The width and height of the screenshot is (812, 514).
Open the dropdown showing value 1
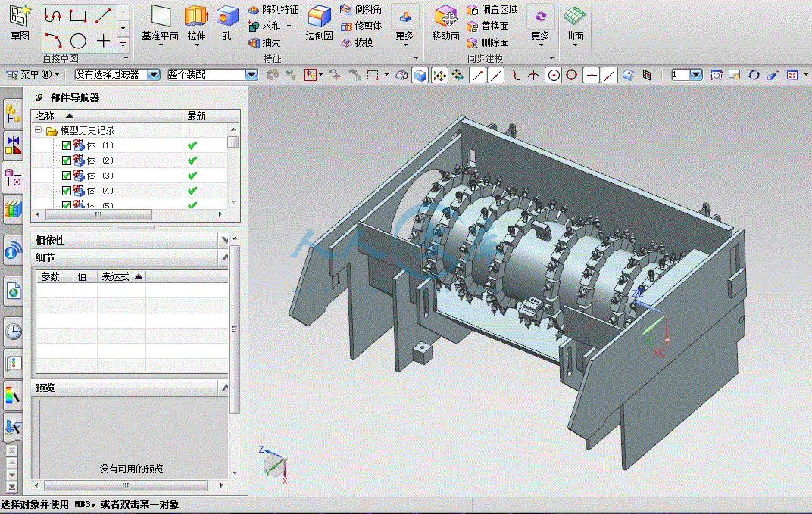696,75
